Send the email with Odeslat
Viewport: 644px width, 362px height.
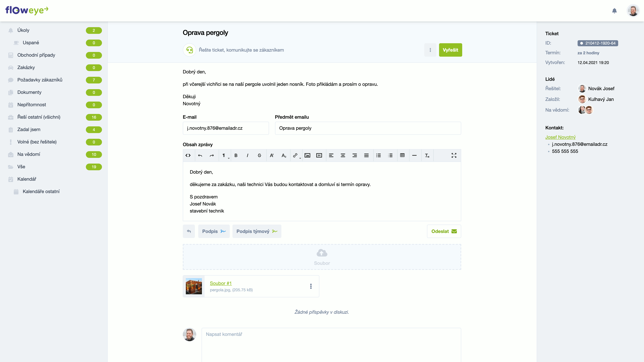444,231
